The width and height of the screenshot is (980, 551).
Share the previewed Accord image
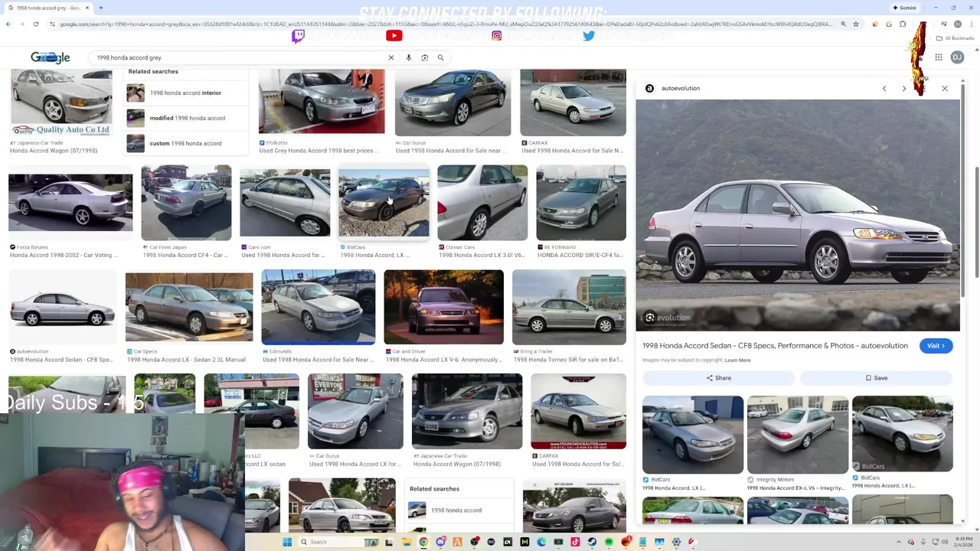pyautogui.click(x=718, y=378)
